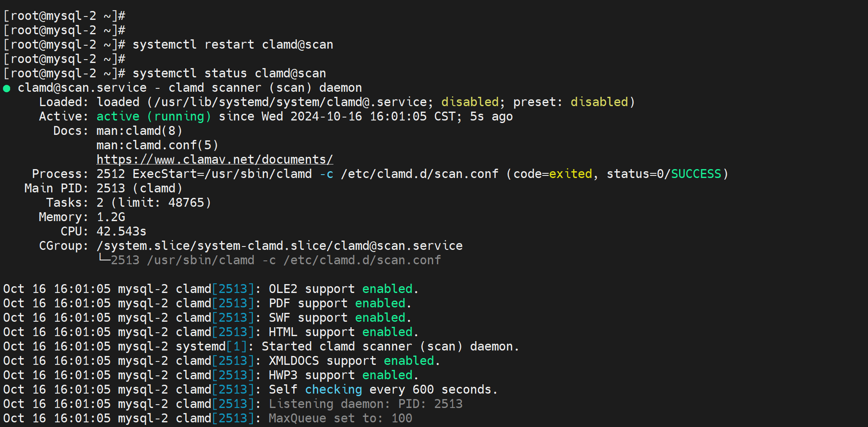868x427 pixels.
Task: Click the 'PDF support enabled' log line
Action: 340,303
